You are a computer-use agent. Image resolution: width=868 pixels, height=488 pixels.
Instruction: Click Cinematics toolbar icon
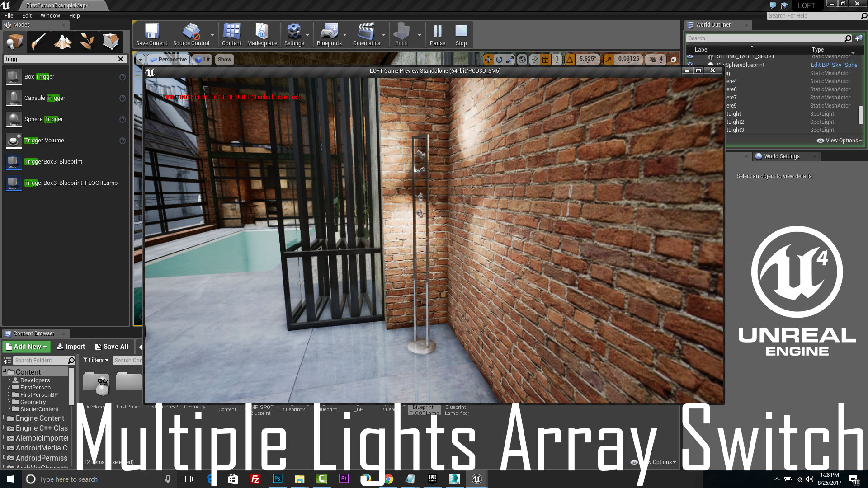(366, 35)
